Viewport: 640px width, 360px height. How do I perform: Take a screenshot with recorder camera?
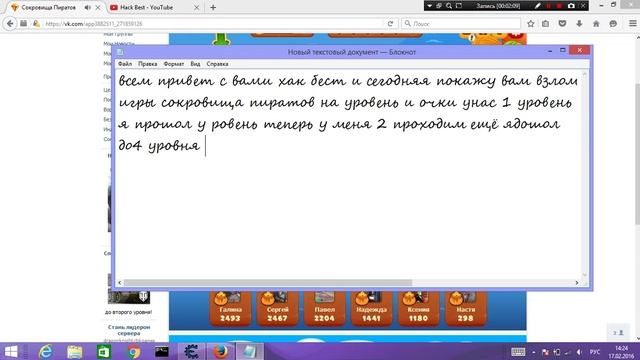click(x=571, y=6)
